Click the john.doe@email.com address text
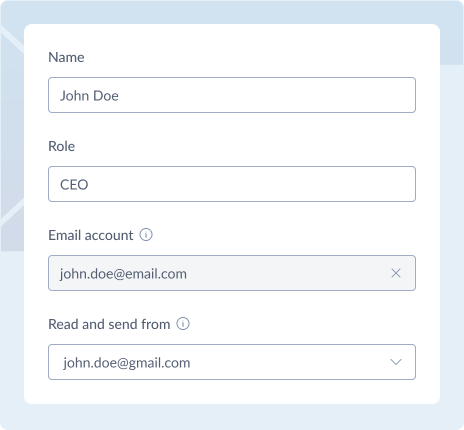 (123, 274)
